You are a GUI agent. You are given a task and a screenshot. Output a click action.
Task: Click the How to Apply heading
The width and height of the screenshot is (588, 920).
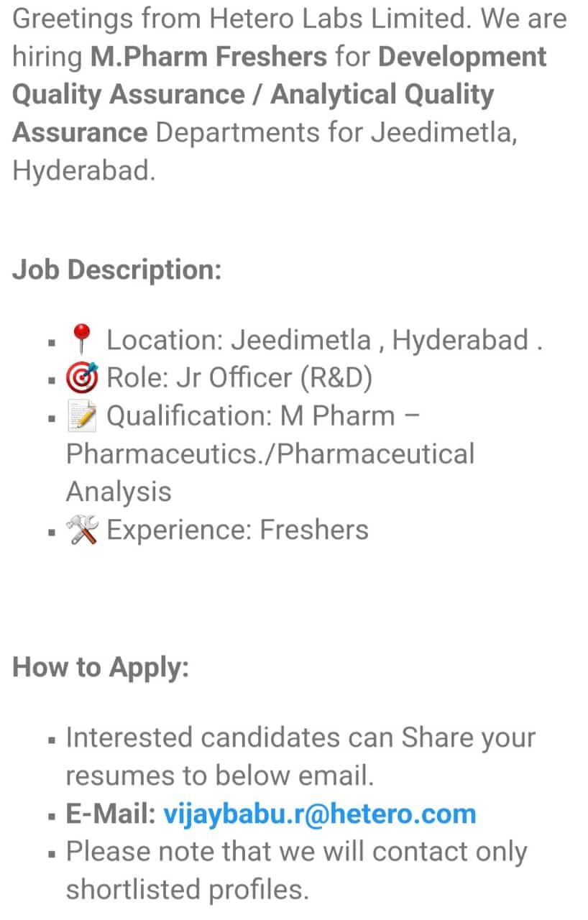pyautogui.click(x=101, y=667)
